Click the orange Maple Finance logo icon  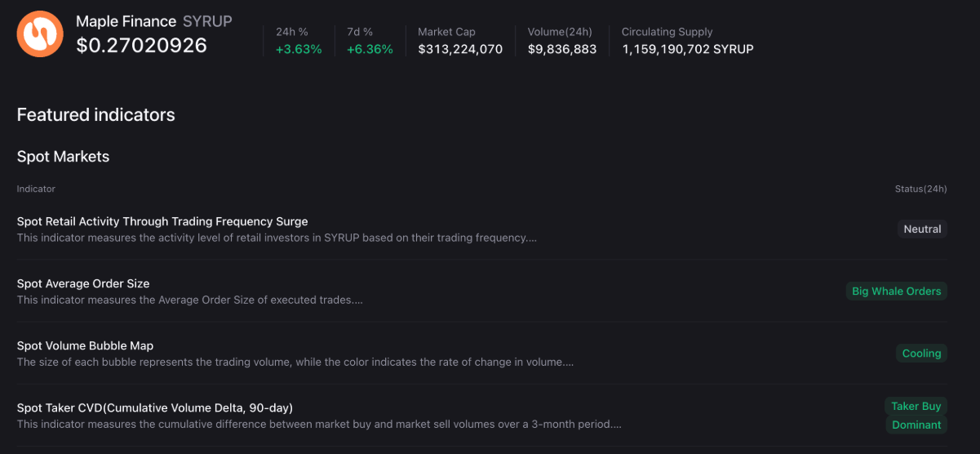coord(40,34)
